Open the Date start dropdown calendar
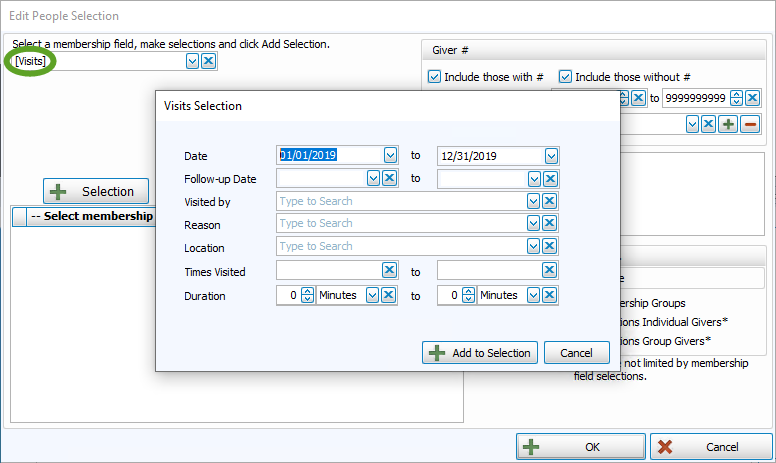Image resolution: width=776 pixels, height=463 pixels. (390, 155)
